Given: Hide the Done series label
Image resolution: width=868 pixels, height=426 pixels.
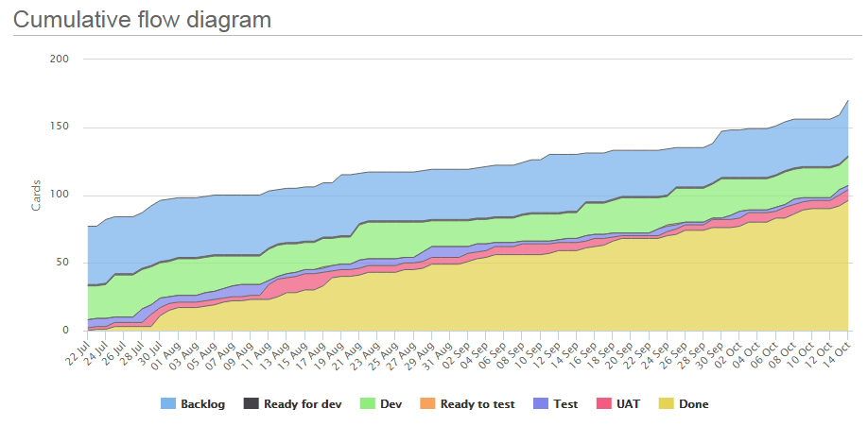Looking at the screenshot, I should (694, 404).
